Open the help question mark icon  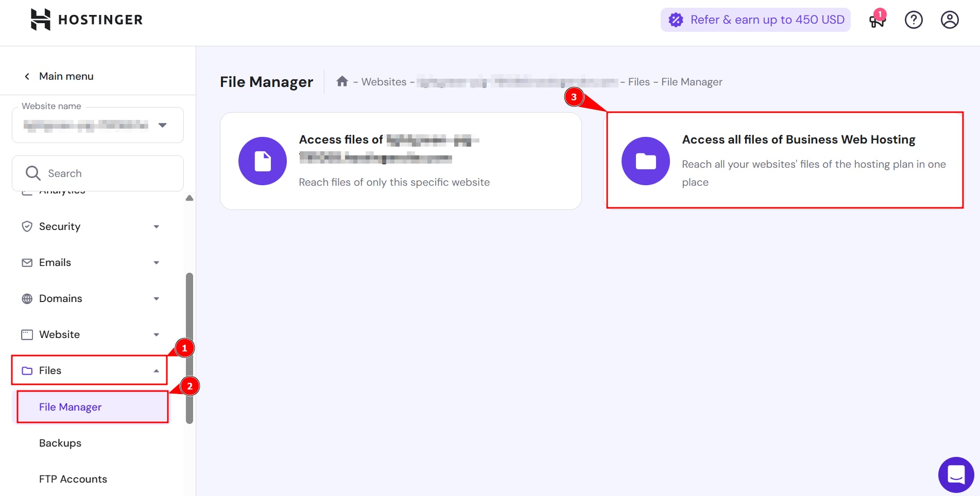(914, 20)
